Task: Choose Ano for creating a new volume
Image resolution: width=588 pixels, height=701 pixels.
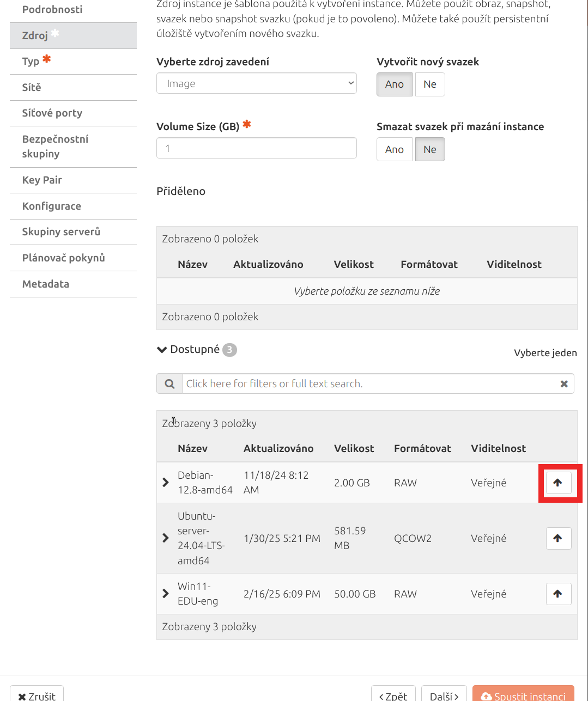Action: tap(395, 84)
